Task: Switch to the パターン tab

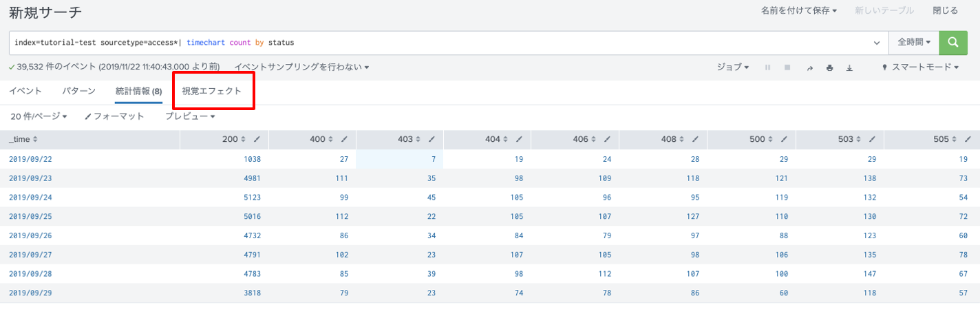Action: pyautogui.click(x=78, y=91)
